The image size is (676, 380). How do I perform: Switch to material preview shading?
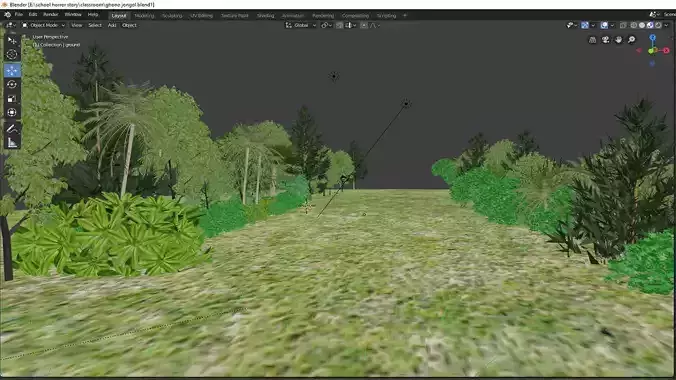tap(650, 25)
